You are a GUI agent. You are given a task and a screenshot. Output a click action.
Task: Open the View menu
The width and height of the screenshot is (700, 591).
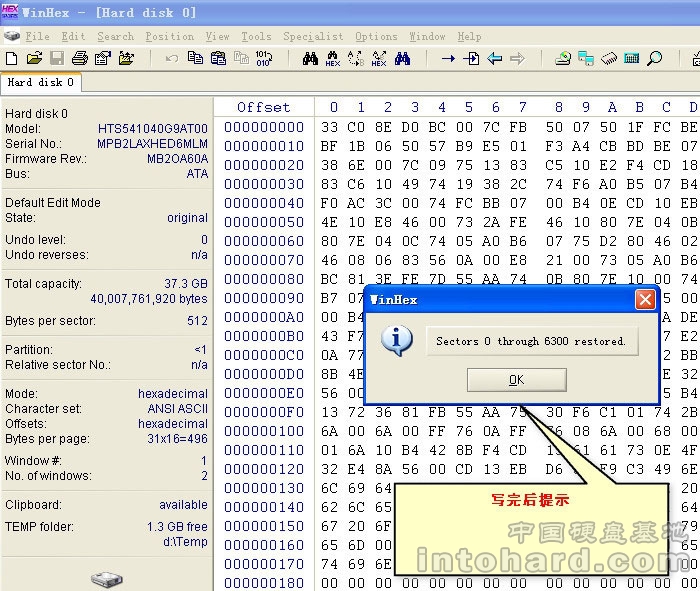(217, 36)
